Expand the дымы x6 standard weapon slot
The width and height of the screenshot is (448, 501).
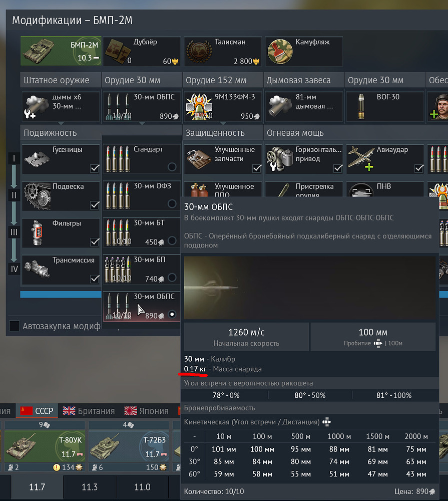click(61, 106)
